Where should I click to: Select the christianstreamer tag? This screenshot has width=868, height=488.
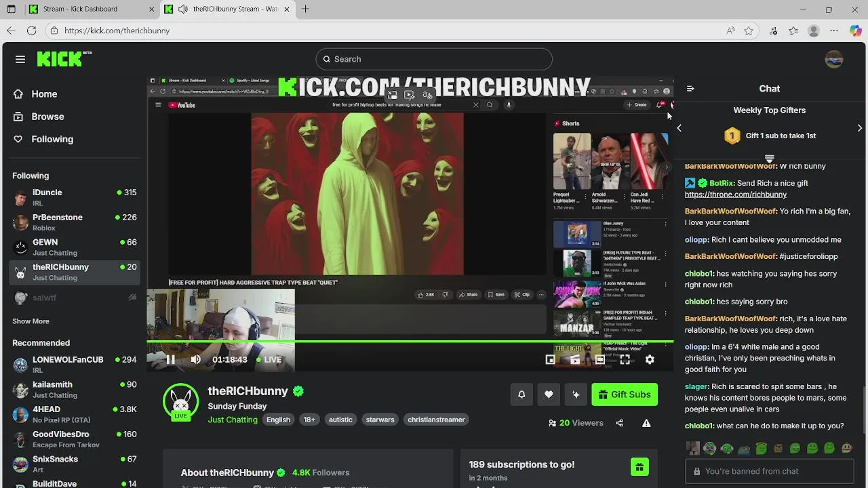tap(436, 420)
